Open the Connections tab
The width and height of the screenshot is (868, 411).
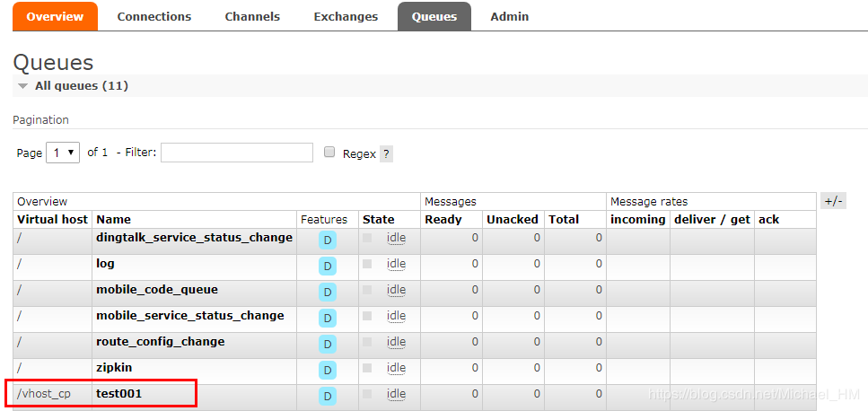[x=153, y=16]
